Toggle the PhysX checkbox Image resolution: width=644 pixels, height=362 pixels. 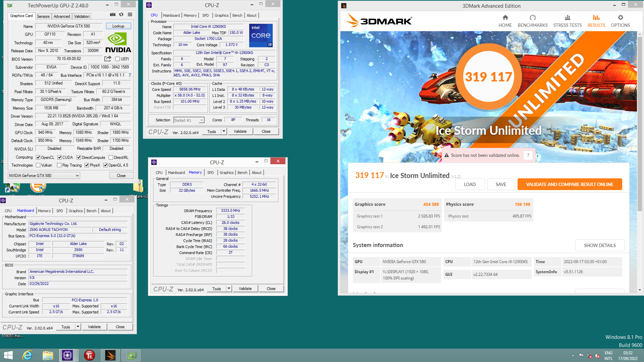click(87, 165)
